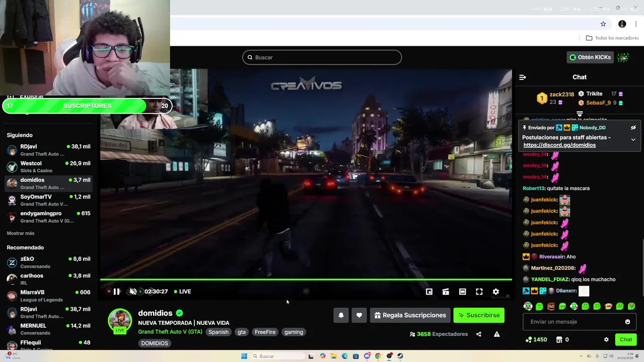Open chat settings gear icon
This screenshot has height=362, width=644.
pyautogui.click(x=606, y=340)
